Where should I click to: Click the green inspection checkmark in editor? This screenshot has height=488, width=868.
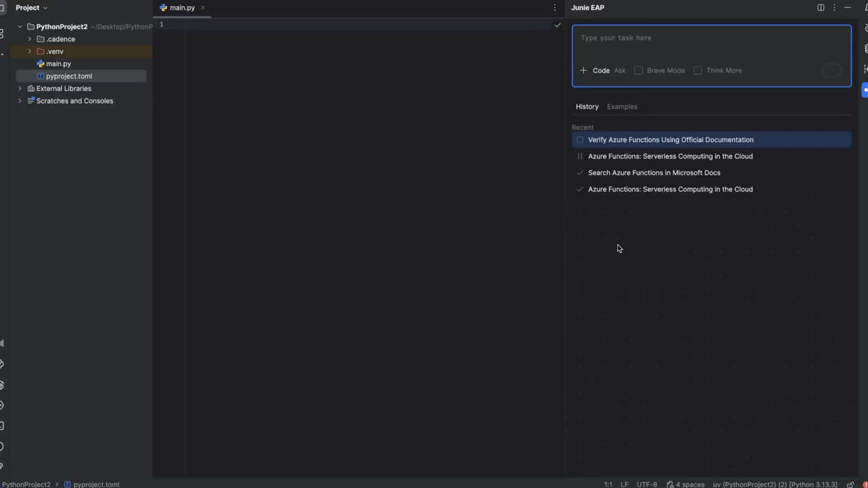pos(557,25)
